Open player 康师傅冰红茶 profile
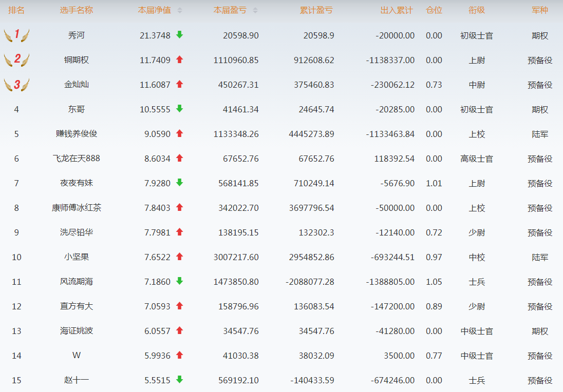Screen dimensions: 563x392 click(x=77, y=208)
